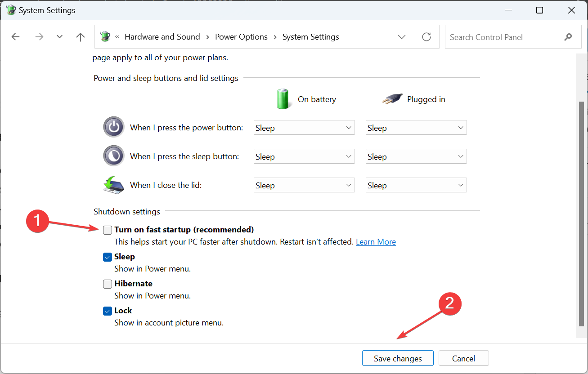This screenshot has height=374, width=588.
Task: Navigate to the Hardware and Sound breadcrumb
Action: [162, 37]
